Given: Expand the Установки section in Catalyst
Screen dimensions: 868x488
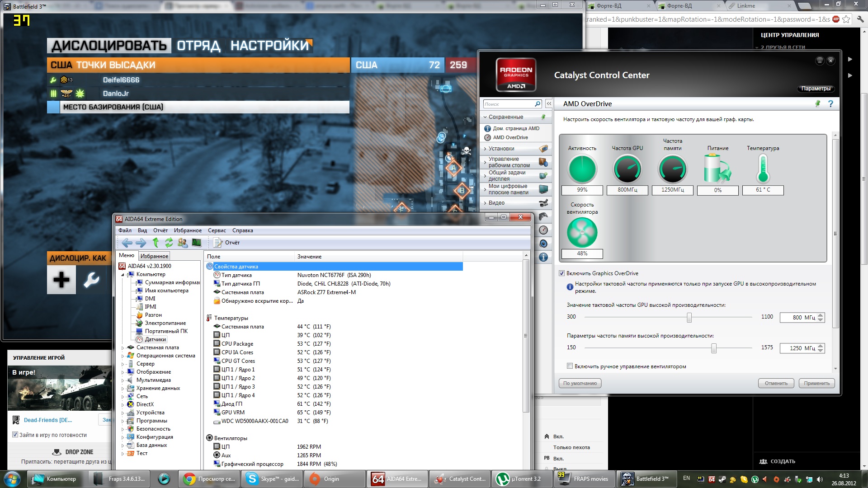Looking at the screenshot, I should coord(501,149).
